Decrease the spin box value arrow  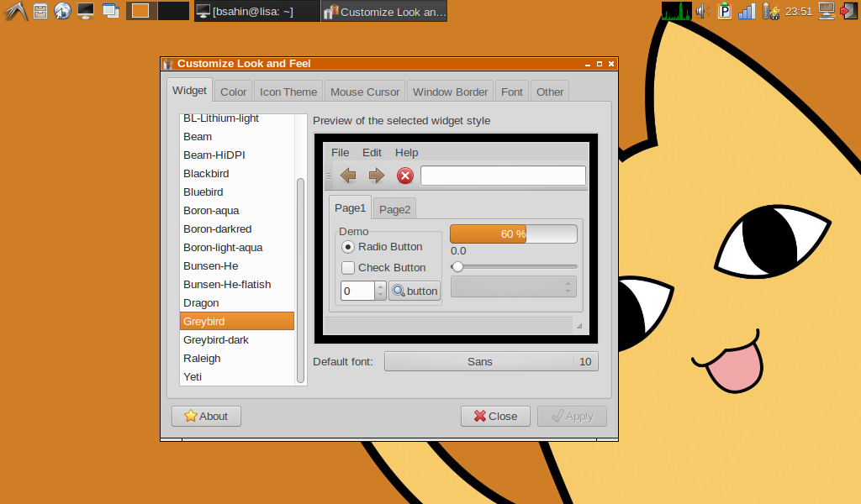click(380, 295)
